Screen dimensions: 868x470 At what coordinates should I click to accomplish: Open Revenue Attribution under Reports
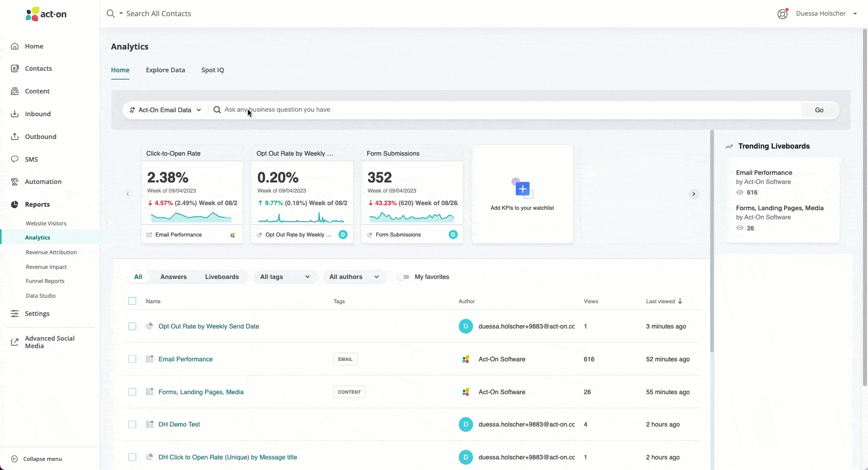[x=51, y=252]
